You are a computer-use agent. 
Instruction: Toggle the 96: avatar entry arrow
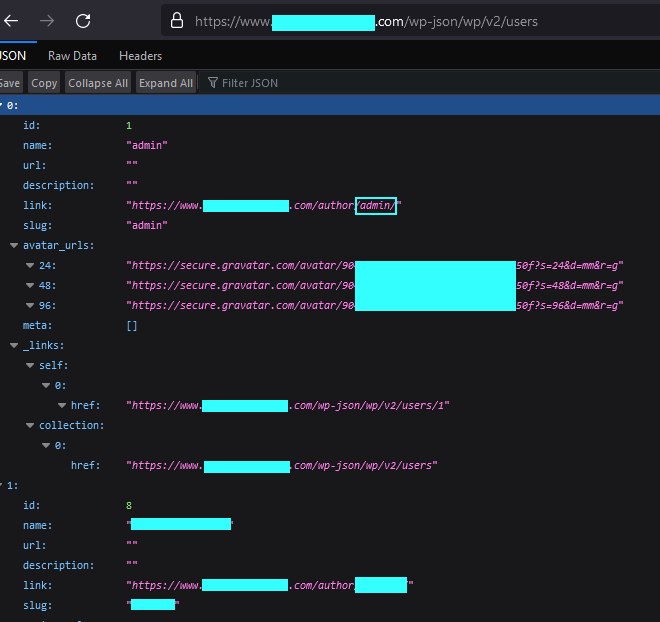(x=30, y=305)
